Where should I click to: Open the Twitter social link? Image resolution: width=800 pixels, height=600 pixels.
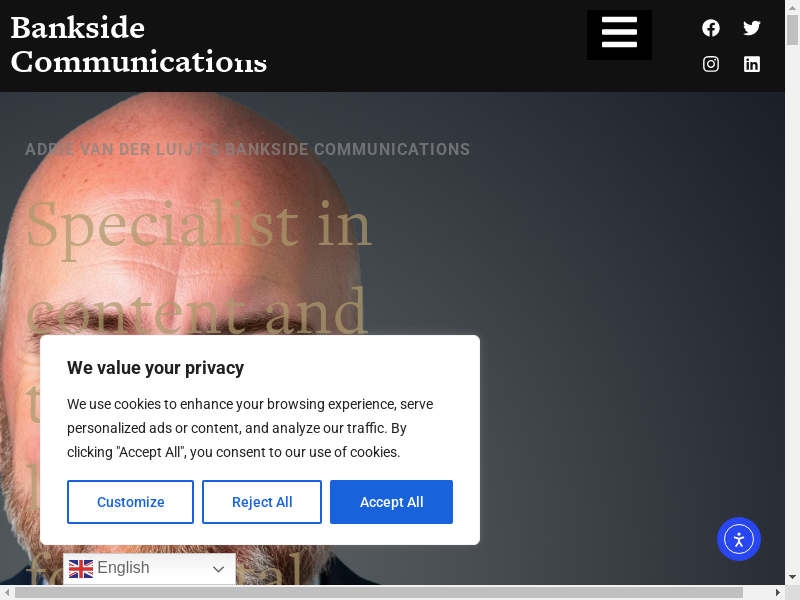coord(752,28)
